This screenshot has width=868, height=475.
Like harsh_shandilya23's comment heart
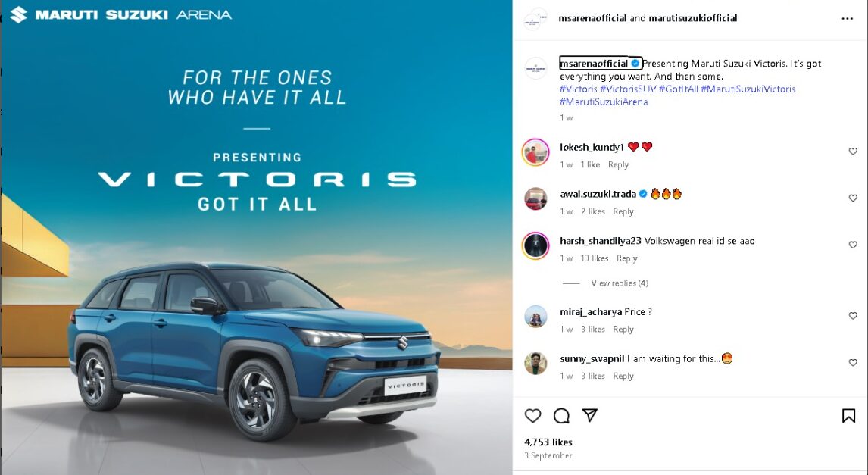(x=853, y=245)
